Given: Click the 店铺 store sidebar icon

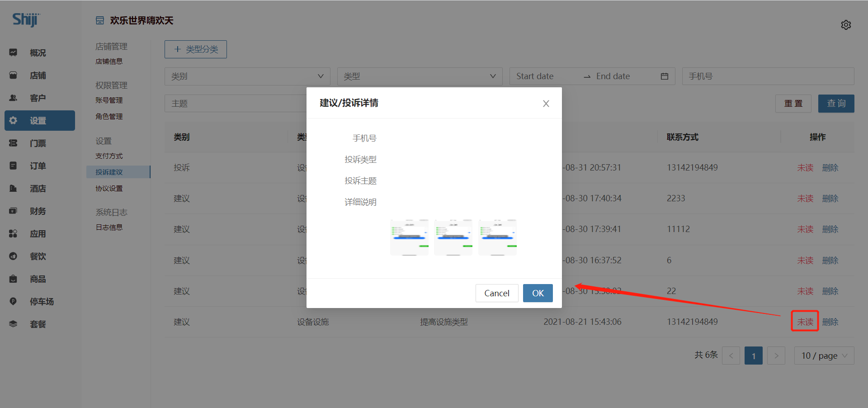Looking at the screenshot, I should point(13,75).
